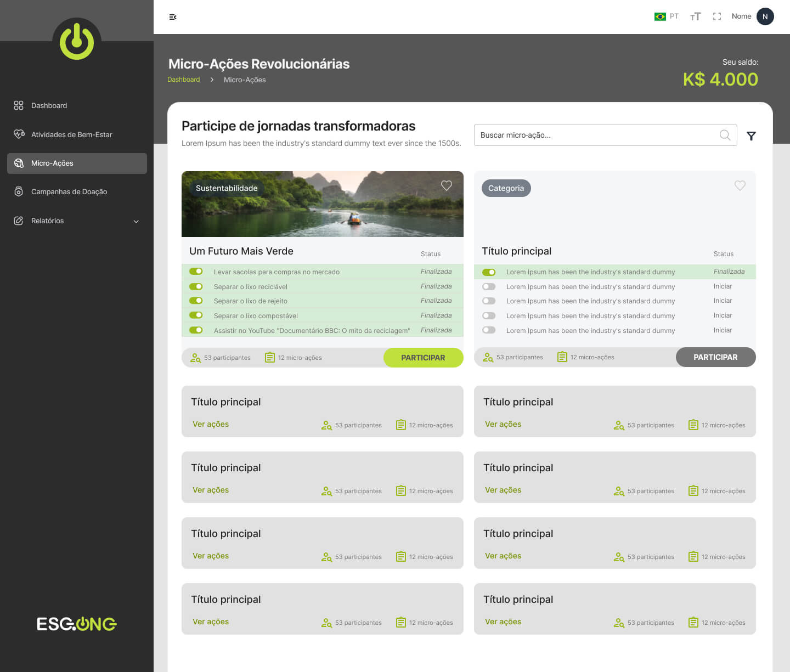The height and width of the screenshot is (672, 790).
Task: Enable second Lorem Ipsum toggle in Categoria card
Action: tap(488, 286)
